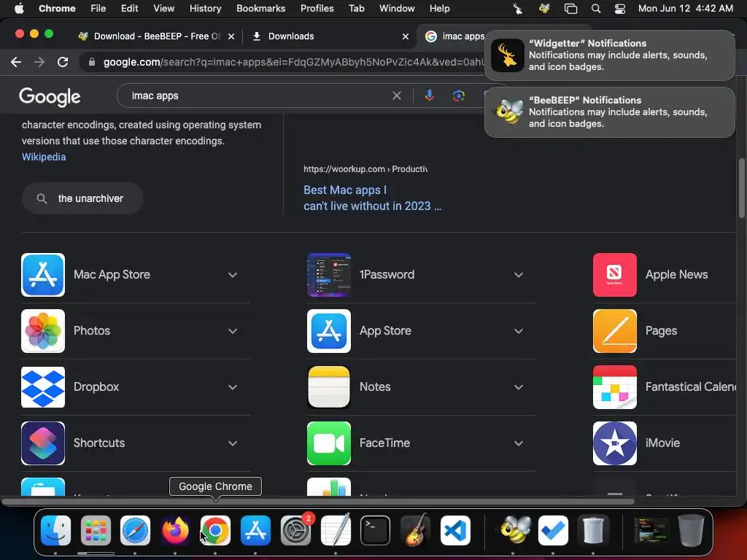This screenshot has height=560, width=747.
Task: Open the Fantastical Calendar icon
Action: [614, 387]
